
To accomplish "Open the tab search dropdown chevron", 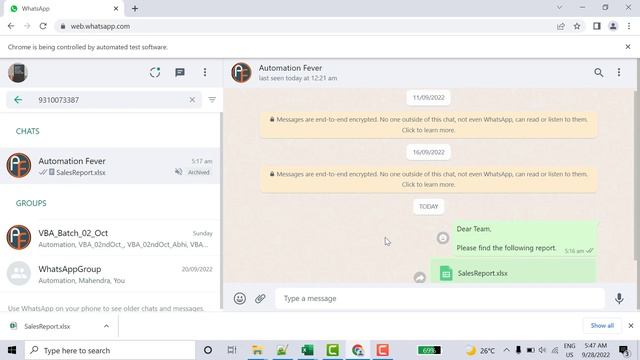I will [560, 7].
